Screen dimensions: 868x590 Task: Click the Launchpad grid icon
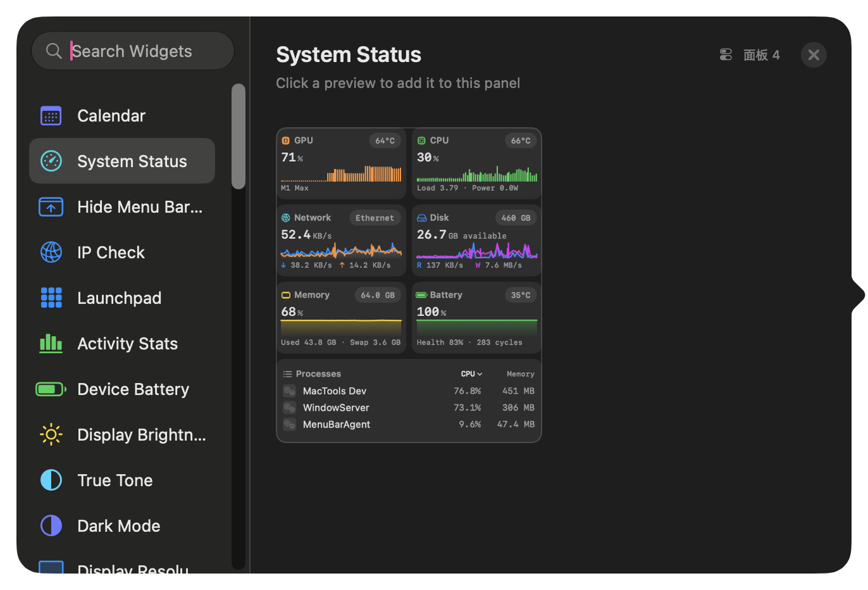[x=51, y=298]
